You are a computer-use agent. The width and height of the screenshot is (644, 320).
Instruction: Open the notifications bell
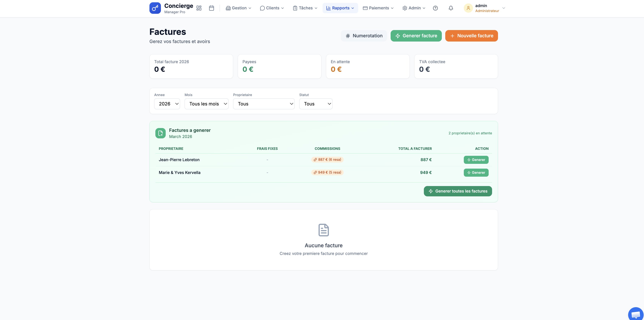451,8
